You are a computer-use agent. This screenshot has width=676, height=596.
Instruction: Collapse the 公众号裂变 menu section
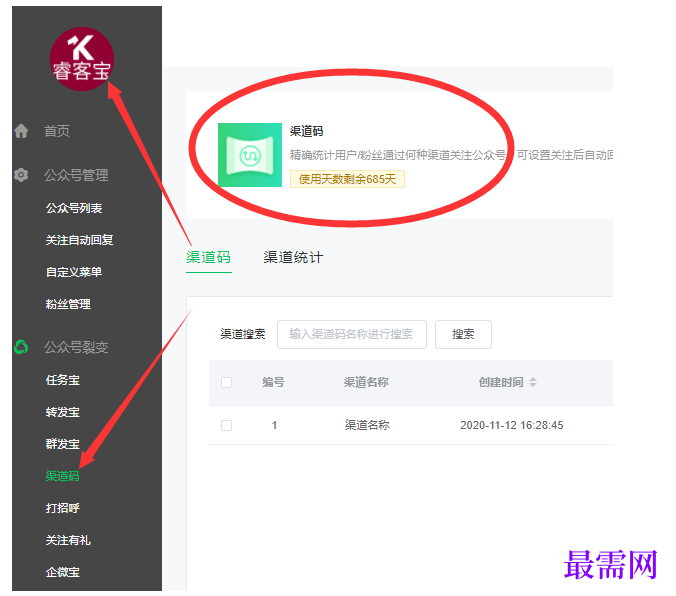[76, 347]
